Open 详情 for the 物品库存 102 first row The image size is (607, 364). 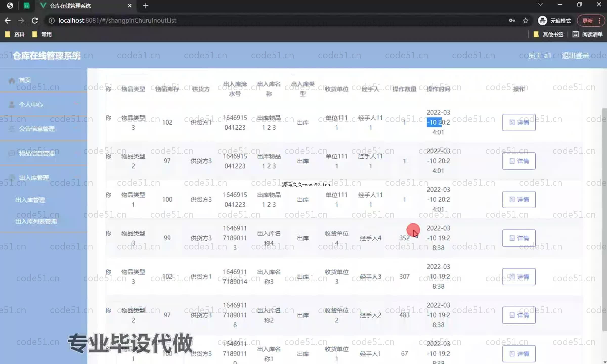coord(519,122)
